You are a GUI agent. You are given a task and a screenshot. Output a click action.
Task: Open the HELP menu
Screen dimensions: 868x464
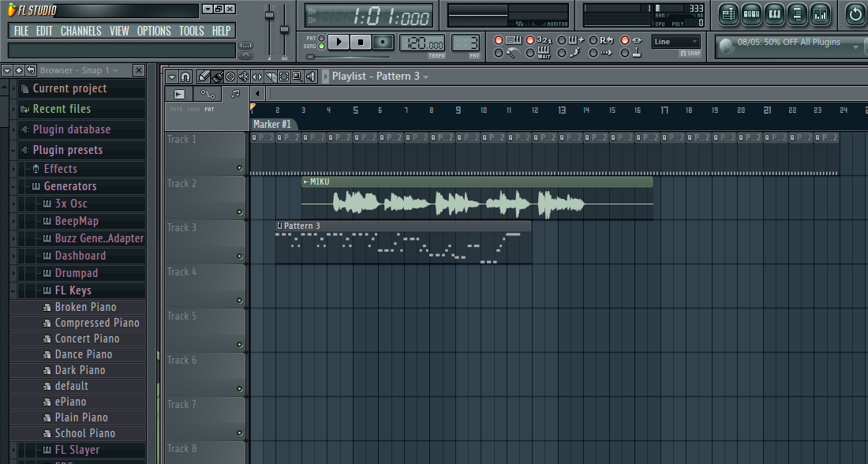tap(221, 31)
